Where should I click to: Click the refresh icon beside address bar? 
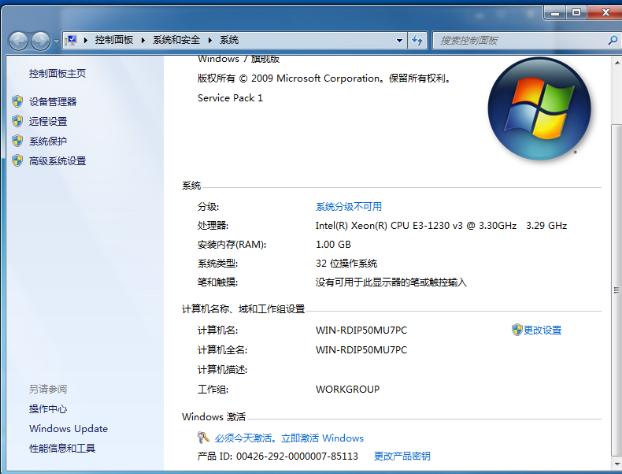(417, 40)
